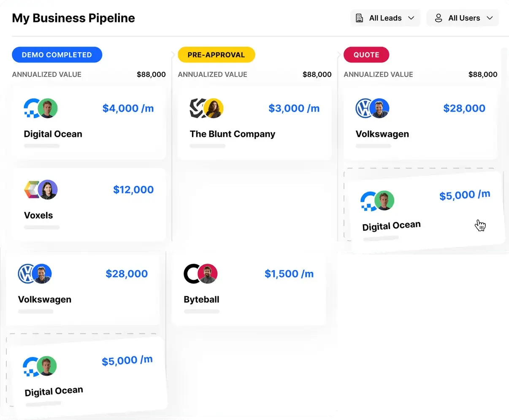The image size is (509, 420).
Task: Select the DEMO COMPLETED stage badge
Action: click(x=57, y=54)
